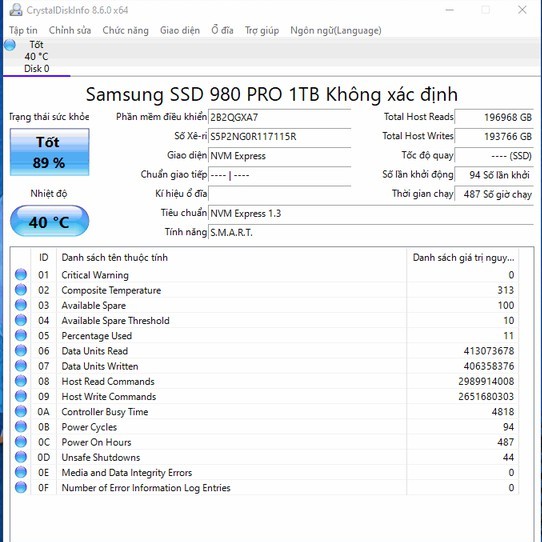
Task: Click the 40 °C temperature button
Action: 49,221
